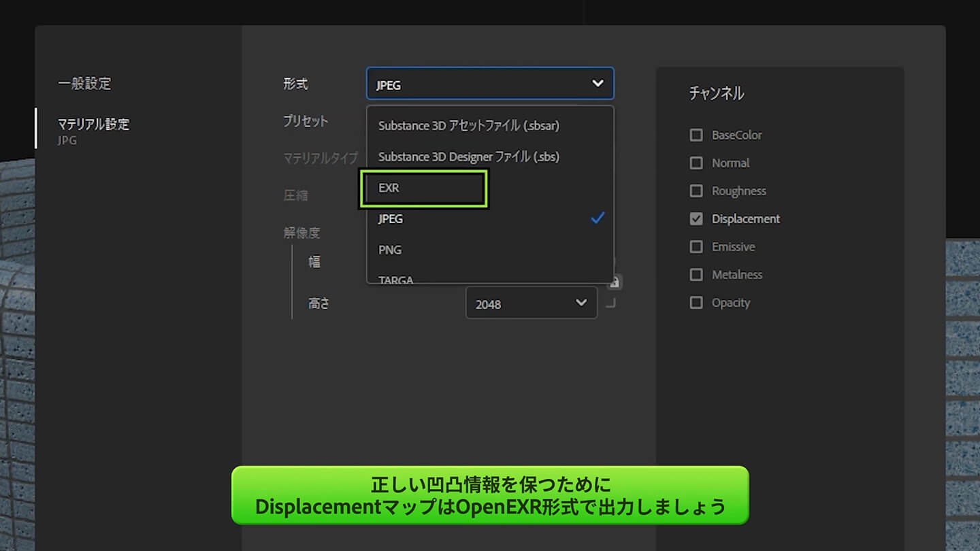980x551 pixels.
Task: Uncheck the Displacement channel checkbox
Action: 696,219
